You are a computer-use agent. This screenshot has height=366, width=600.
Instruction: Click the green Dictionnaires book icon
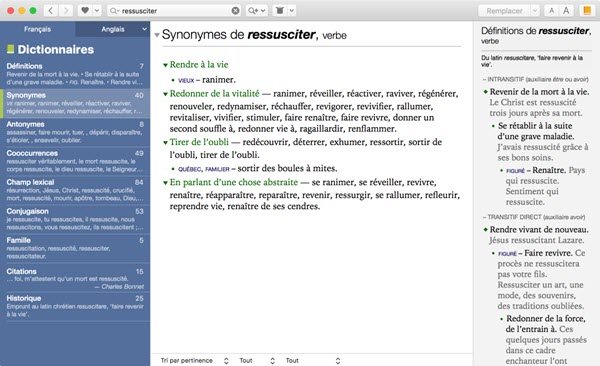tap(10, 49)
